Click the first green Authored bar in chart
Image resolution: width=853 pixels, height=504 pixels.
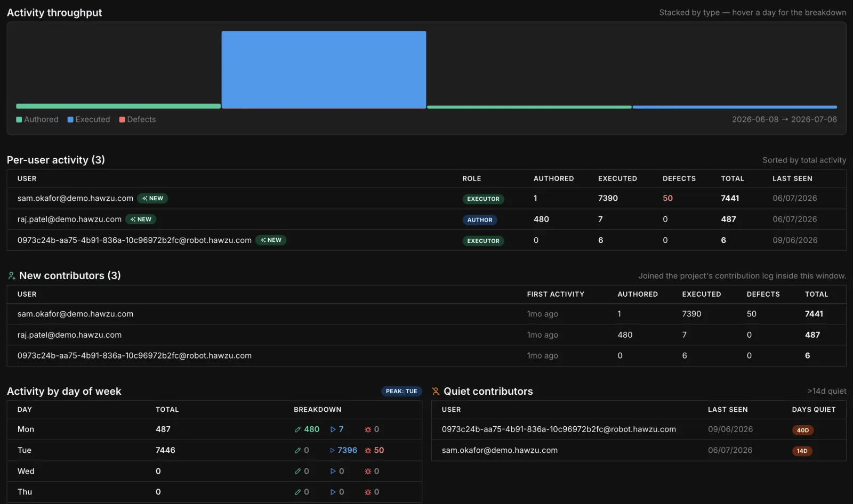tap(118, 106)
